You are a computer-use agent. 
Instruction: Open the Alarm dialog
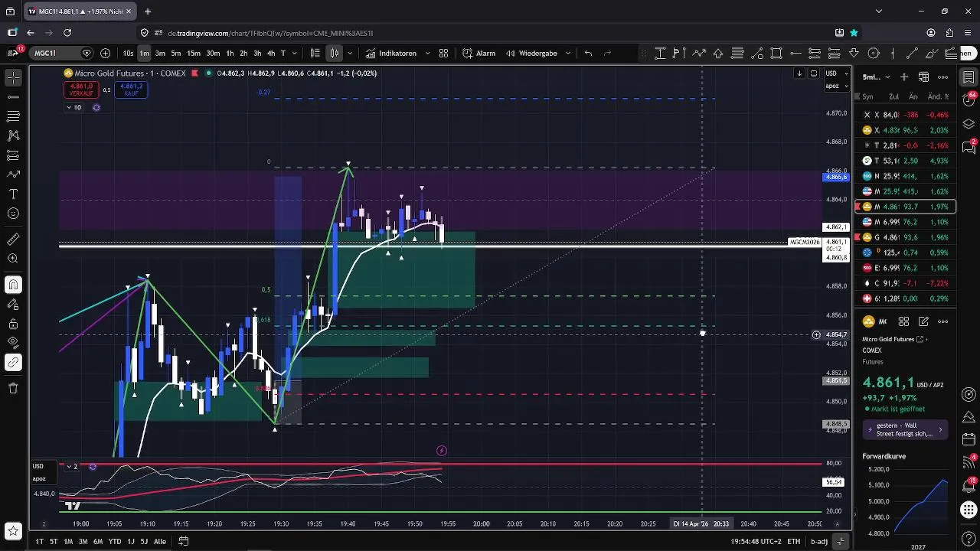(479, 54)
